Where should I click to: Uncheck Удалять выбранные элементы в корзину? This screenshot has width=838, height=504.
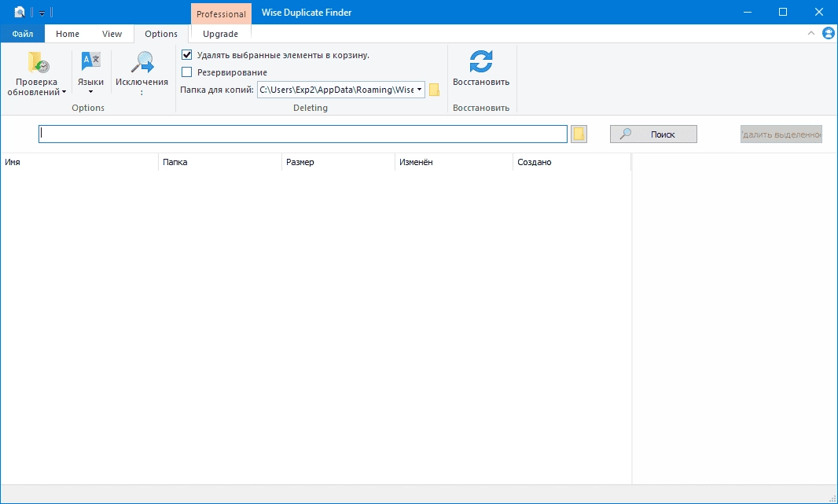[x=186, y=54]
